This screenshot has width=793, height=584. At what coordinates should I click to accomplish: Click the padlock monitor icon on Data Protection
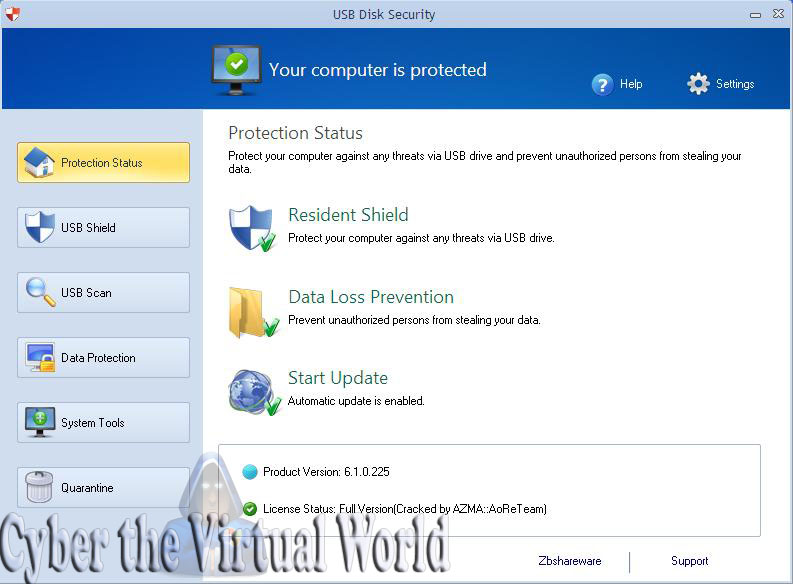pos(40,357)
